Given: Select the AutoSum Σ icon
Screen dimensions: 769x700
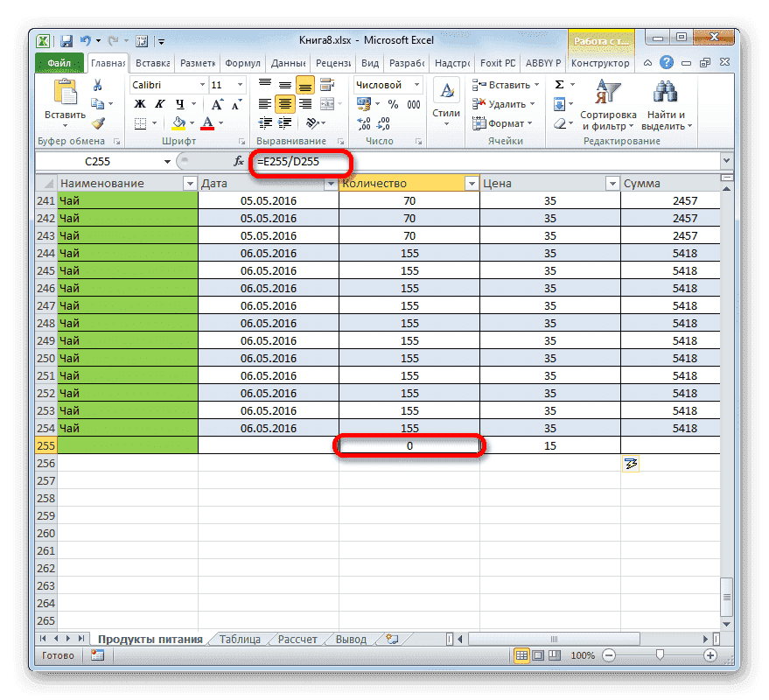Looking at the screenshot, I should pos(560,85).
